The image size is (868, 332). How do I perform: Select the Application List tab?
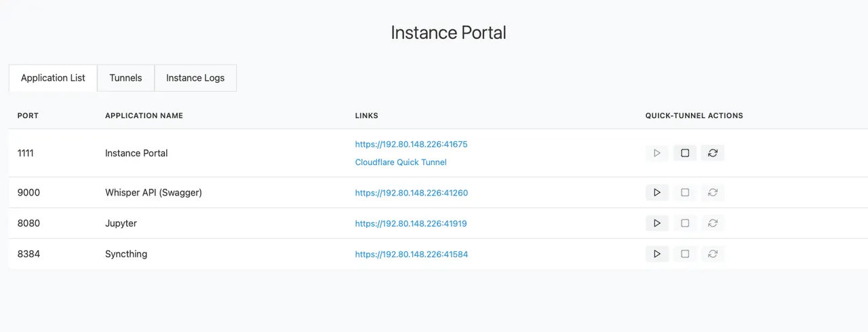(53, 78)
